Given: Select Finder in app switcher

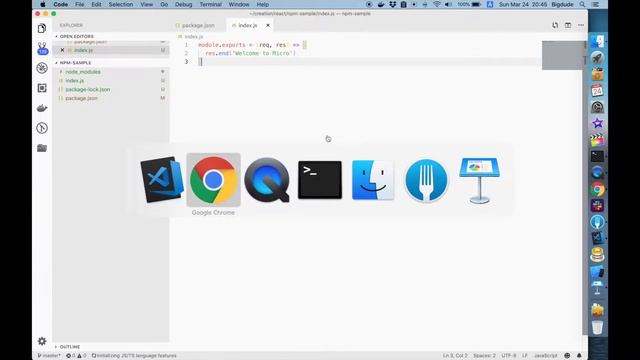Looking at the screenshot, I should click(x=373, y=180).
